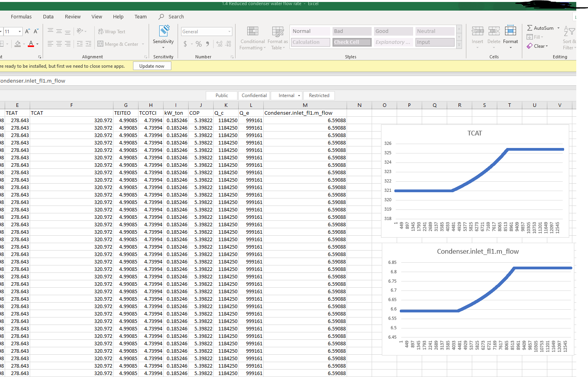Apply the Percent Style number format
Viewport: 588px width, 377px height.
click(199, 44)
